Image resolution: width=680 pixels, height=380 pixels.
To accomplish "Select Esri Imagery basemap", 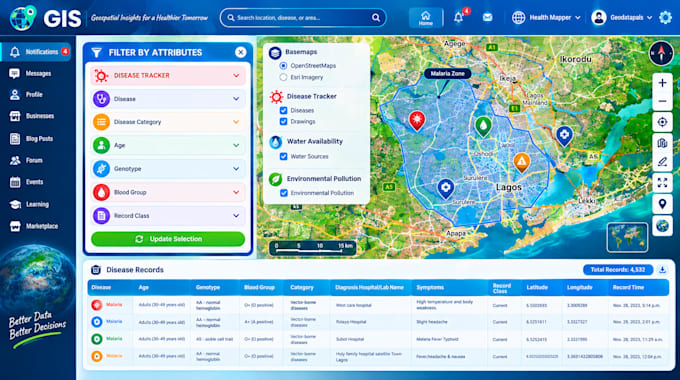I will 283,77.
